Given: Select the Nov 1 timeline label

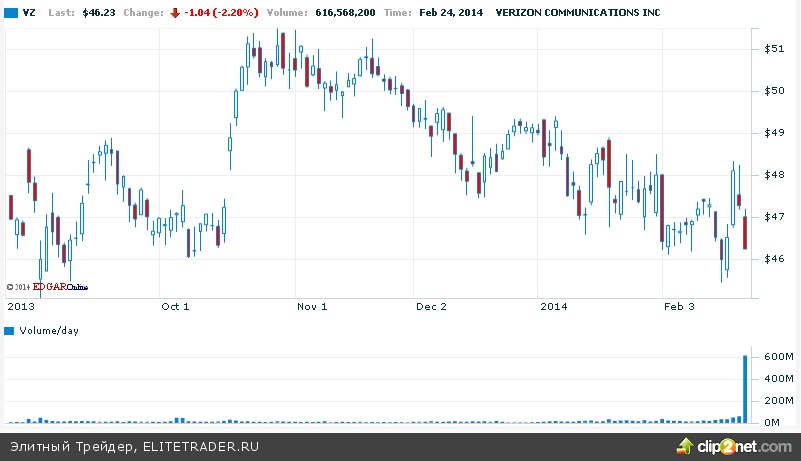Looking at the screenshot, I should coord(312,306).
